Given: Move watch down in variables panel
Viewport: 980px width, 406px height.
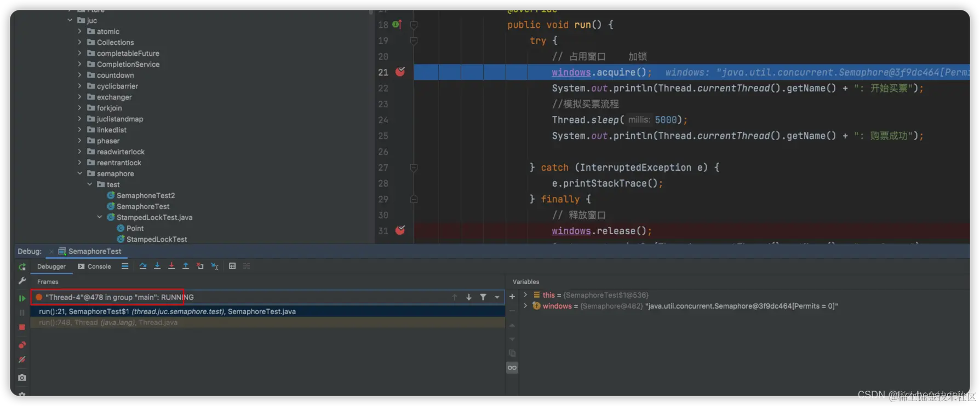Looking at the screenshot, I should [x=512, y=339].
